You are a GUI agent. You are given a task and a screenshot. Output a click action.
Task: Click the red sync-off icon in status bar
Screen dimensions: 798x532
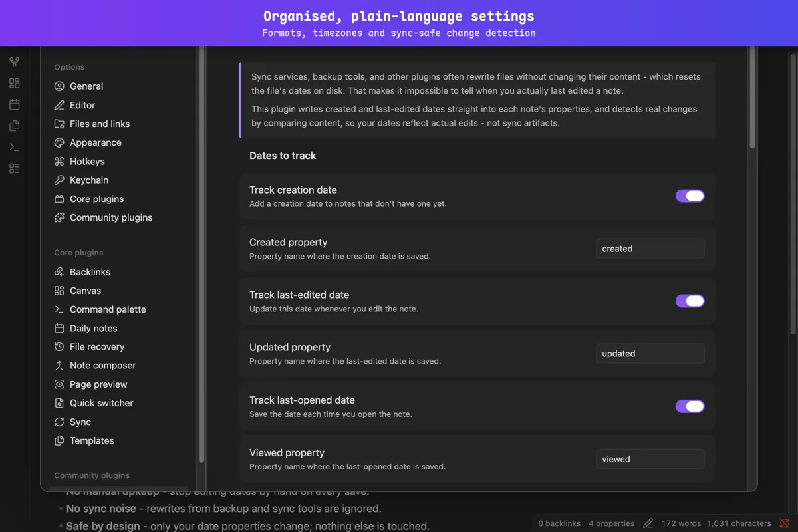coord(785,523)
